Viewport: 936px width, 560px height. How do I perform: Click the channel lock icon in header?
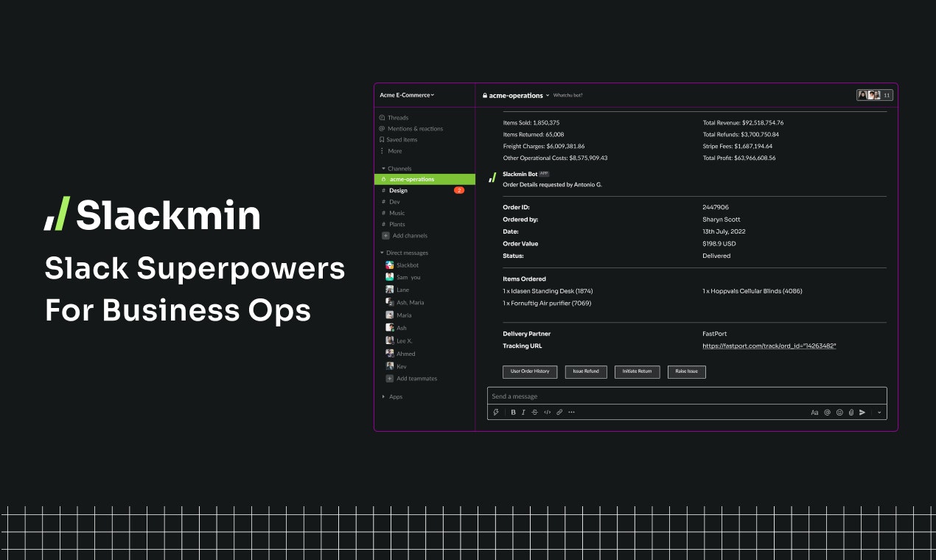(x=485, y=96)
